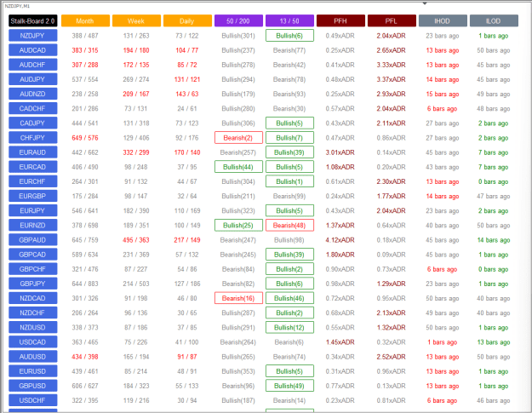Click 3.37xADR value in AUDJPY row
Viewport: 532px width, 413px height.
tap(392, 79)
